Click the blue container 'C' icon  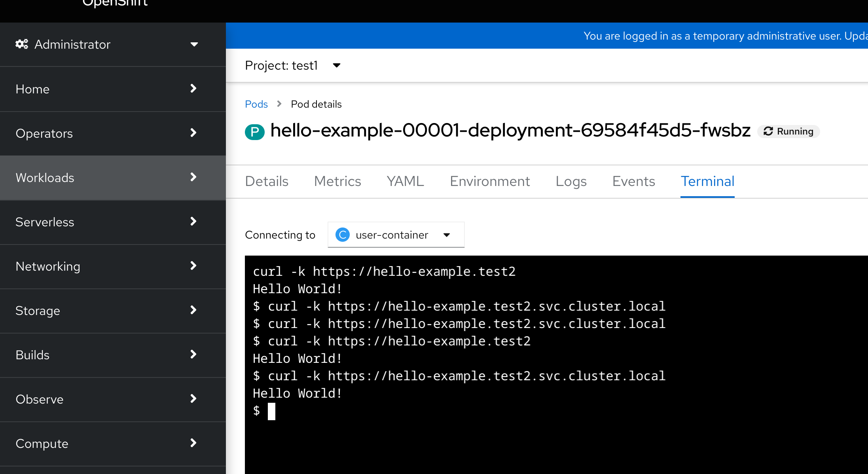click(x=342, y=235)
